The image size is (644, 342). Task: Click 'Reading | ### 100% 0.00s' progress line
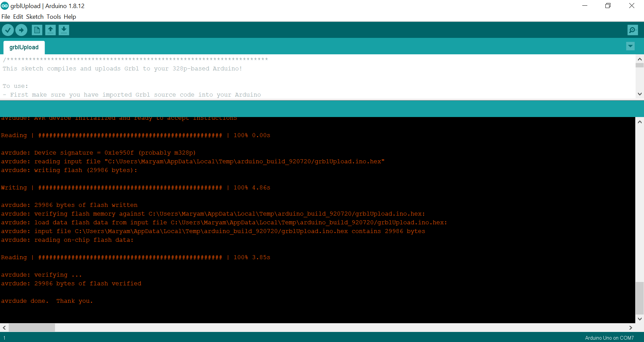pos(136,135)
